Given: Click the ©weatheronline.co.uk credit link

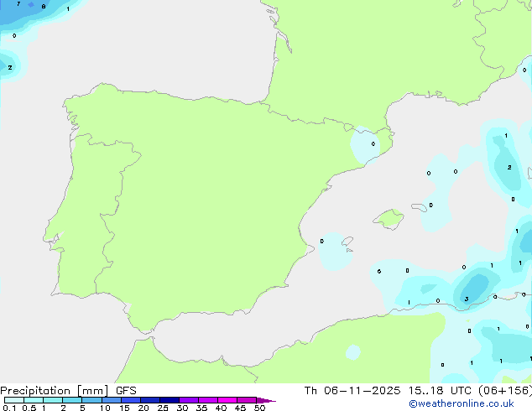Looking at the screenshot, I should tap(462, 403).
